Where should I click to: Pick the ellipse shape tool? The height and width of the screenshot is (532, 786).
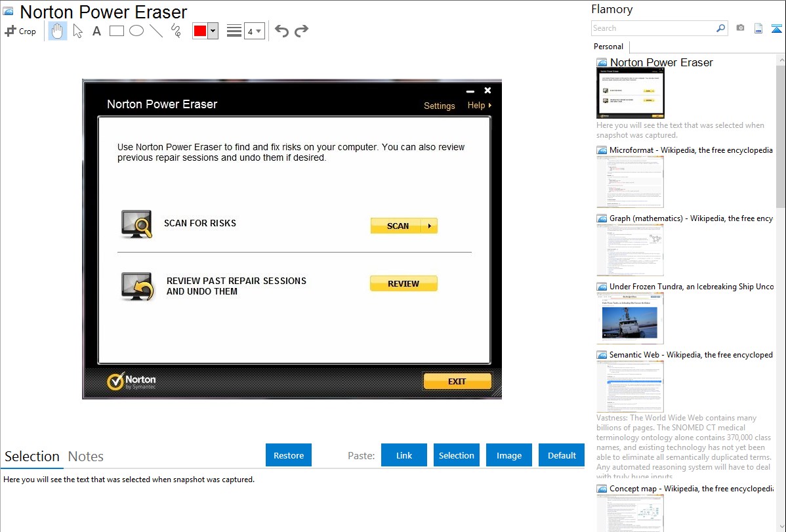tap(136, 31)
